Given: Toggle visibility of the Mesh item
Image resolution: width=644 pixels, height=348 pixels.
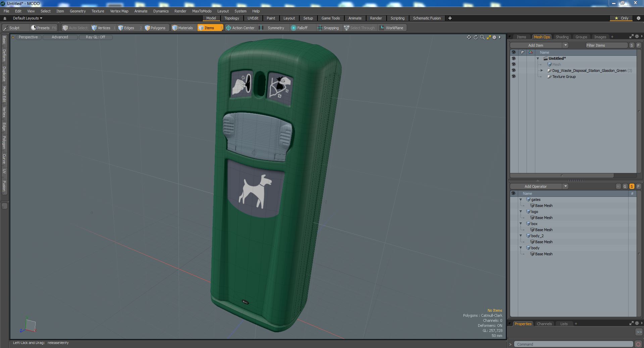Looking at the screenshot, I should point(513,64).
